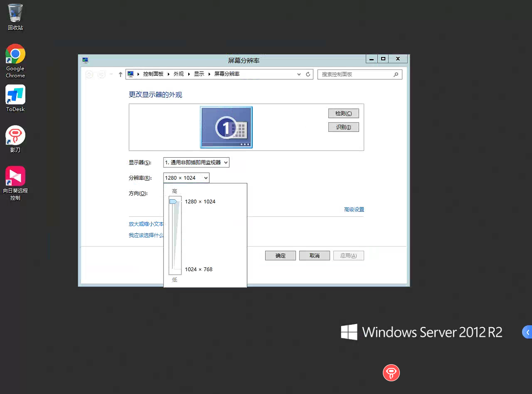Open the ToDesk desktop shortcut
This screenshot has width=532, height=394.
pos(15,98)
